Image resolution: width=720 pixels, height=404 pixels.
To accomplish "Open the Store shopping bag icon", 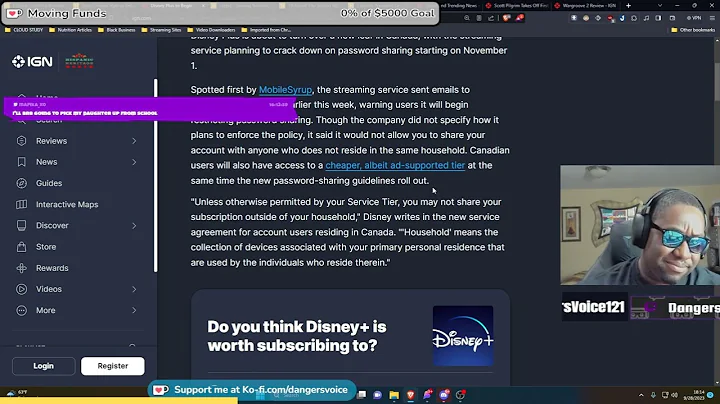I will pos(22,247).
